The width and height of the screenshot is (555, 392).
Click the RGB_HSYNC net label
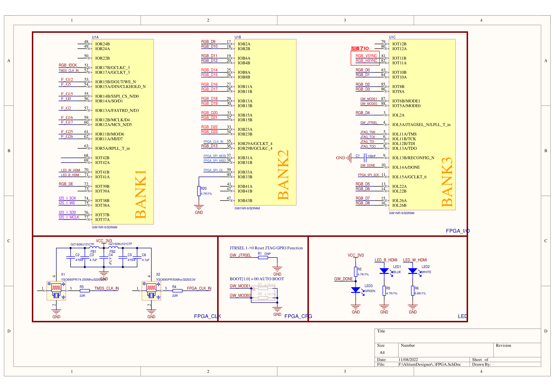(x=366, y=61)
